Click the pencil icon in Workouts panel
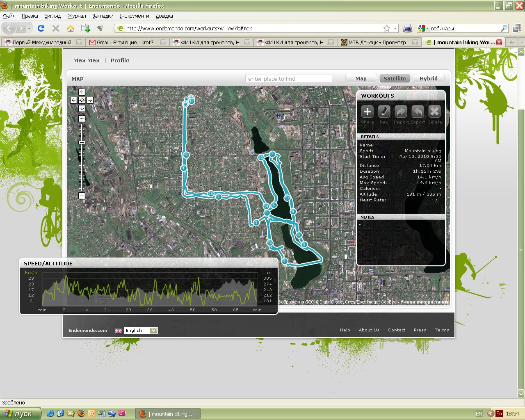This screenshot has width=525, height=420. [x=384, y=112]
